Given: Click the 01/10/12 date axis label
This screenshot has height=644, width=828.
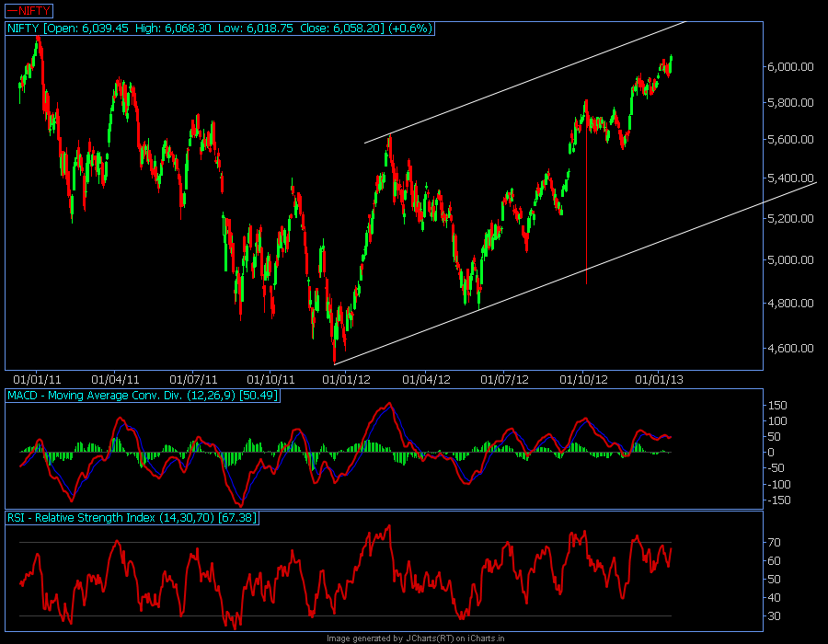Looking at the screenshot, I should [583, 380].
